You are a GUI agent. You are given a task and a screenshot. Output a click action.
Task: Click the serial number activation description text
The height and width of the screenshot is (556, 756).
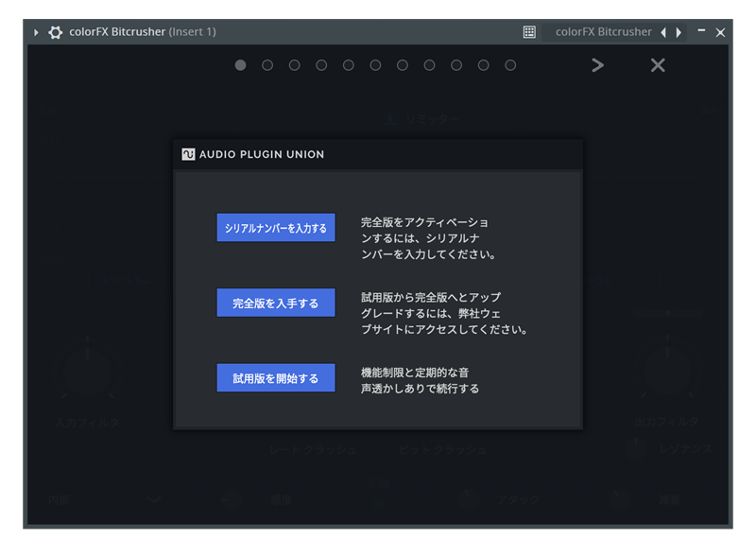(429, 238)
